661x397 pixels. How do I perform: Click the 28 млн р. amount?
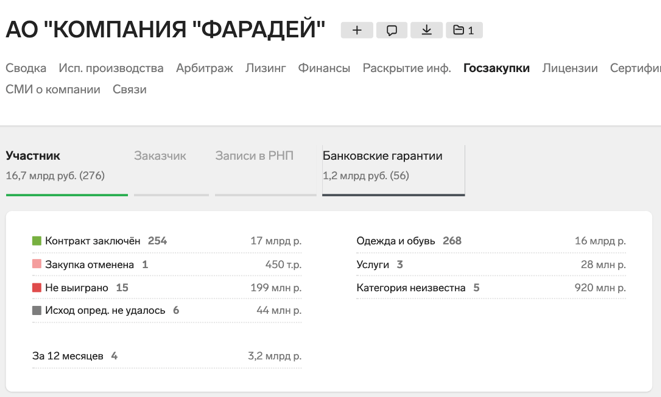(603, 264)
